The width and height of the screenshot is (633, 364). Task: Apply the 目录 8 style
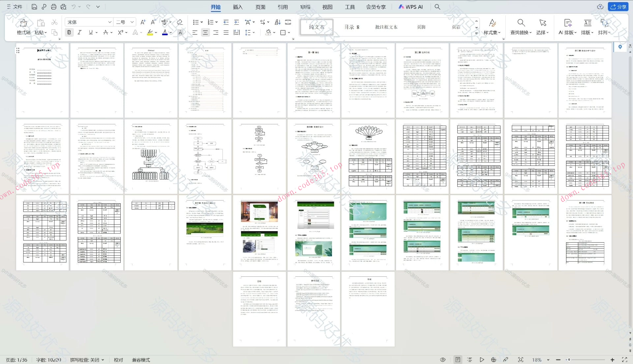pyautogui.click(x=352, y=27)
